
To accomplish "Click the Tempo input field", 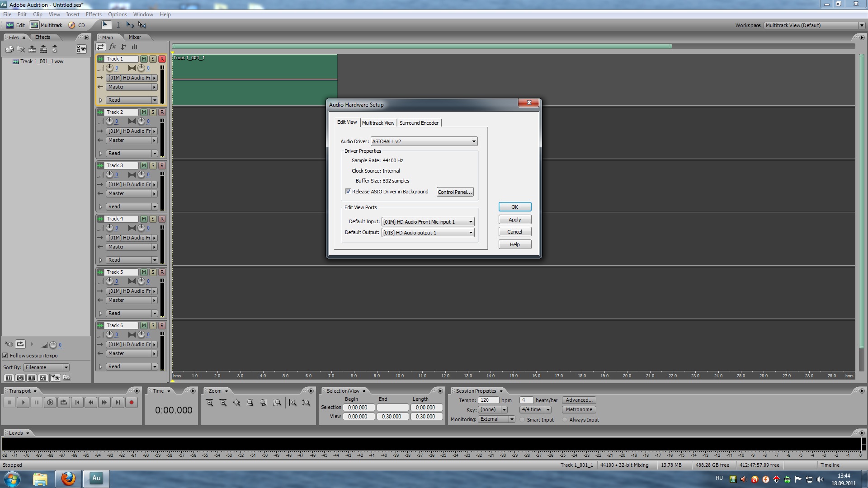I will (488, 400).
